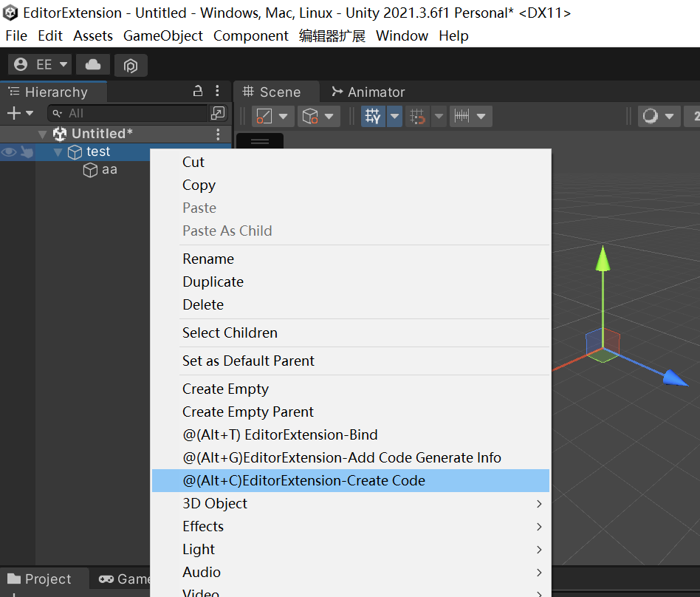
Task: Open the create object dropdown arrow
Action: pyautogui.click(x=30, y=113)
